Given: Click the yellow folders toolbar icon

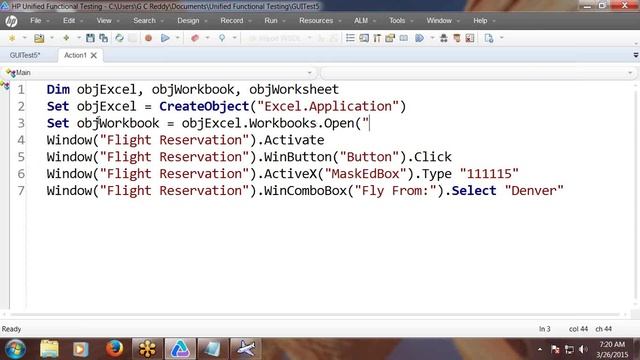Looking at the screenshot, I should click(x=390, y=38).
